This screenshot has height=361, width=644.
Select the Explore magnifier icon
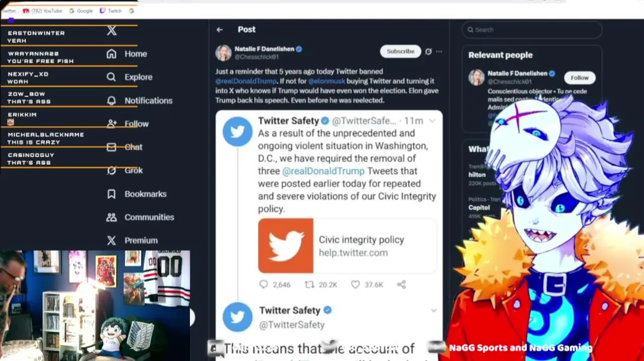111,77
